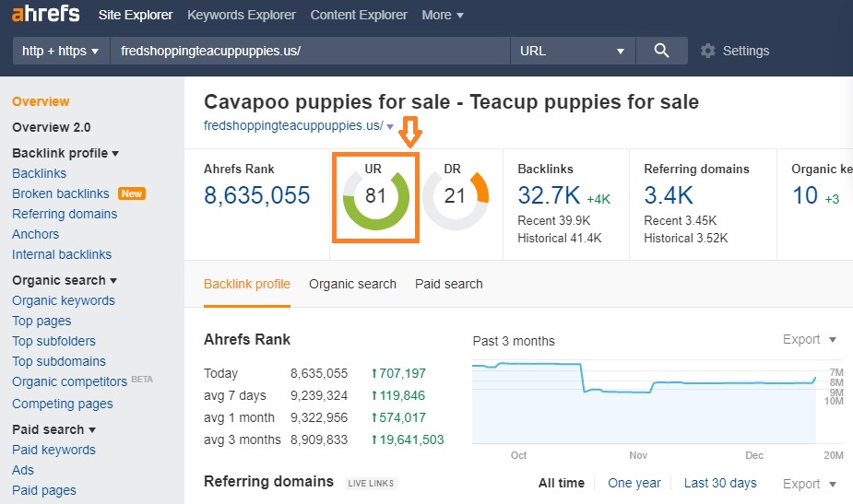Click the DR 21 donut gauge
Viewport: 853px width, 504px height.
pyautogui.click(x=455, y=196)
